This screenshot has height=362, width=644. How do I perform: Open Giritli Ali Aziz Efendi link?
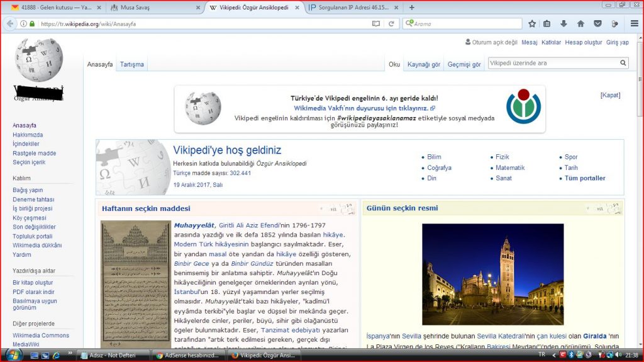(249, 225)
